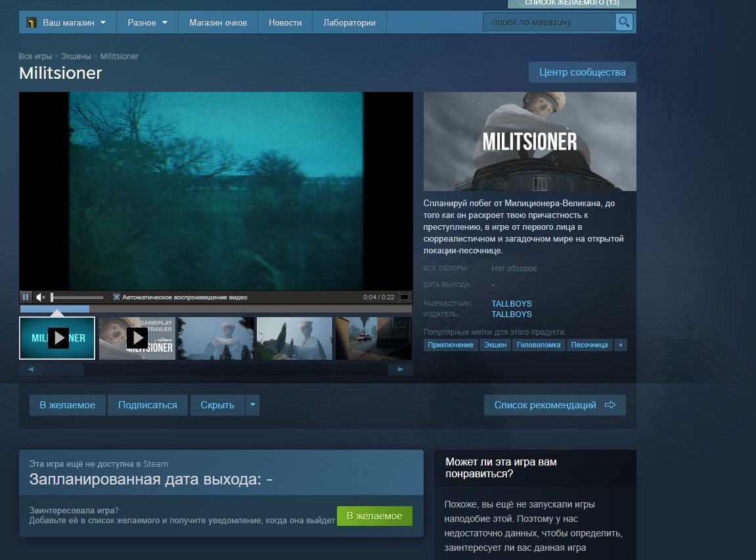756x560 pixels.
Task: Click the store avatar icon beside Ваш магазин
Action: (x=32, y=22)
